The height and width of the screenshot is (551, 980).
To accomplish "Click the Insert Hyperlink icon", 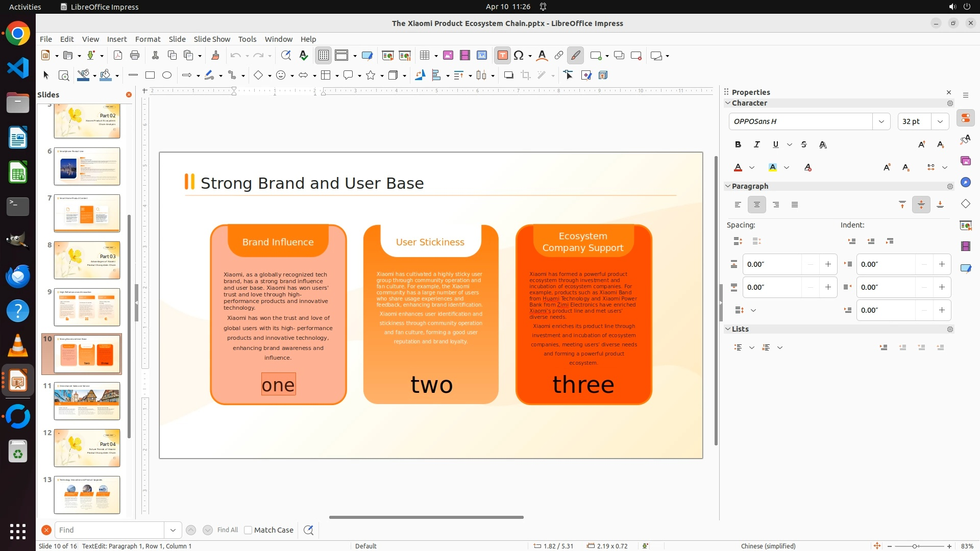I will (559, 56).
